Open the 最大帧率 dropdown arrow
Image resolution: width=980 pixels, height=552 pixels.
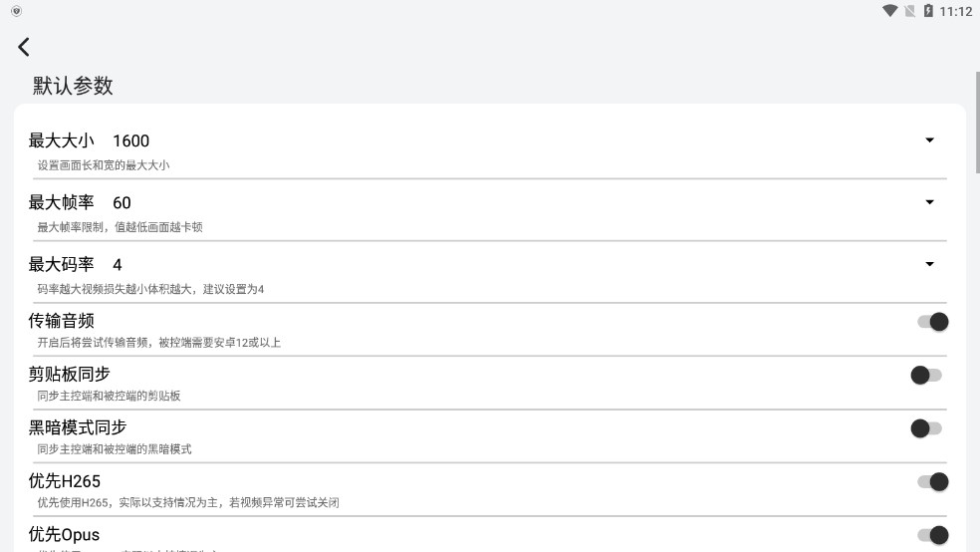tap(929, 202)
